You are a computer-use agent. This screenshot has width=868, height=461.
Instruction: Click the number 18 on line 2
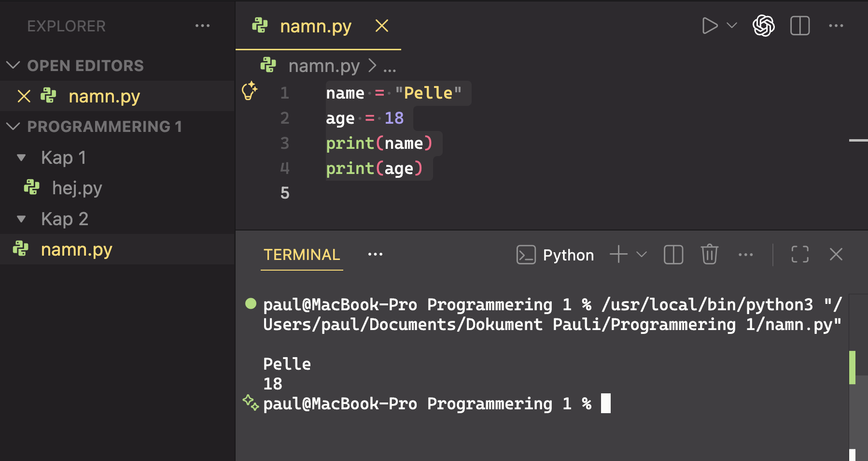click(394, 118)
